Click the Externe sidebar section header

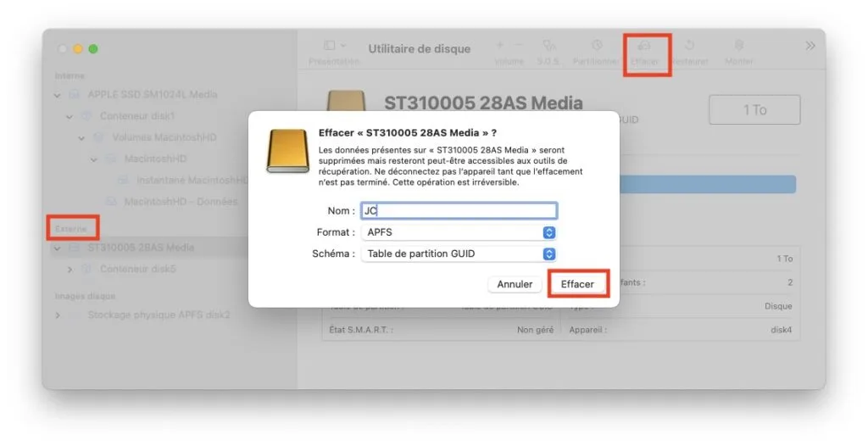pos(71,229)
